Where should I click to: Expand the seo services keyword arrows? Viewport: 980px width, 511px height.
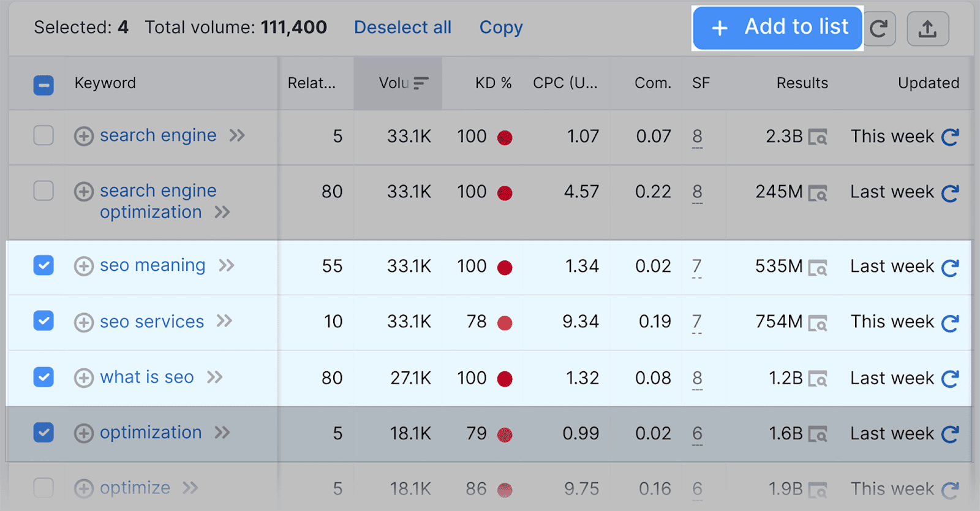pyautogui.click(x=225, y=321)
